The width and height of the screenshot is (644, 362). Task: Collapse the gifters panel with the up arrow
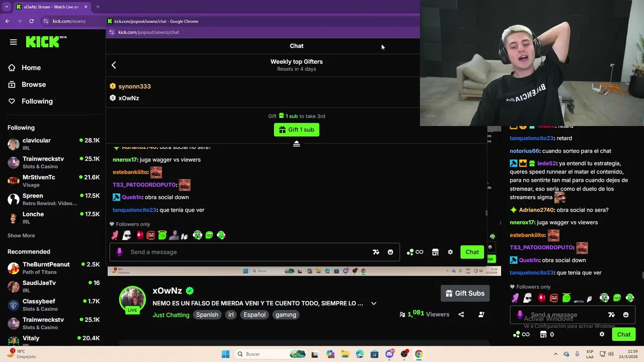(x=296, y=144)
